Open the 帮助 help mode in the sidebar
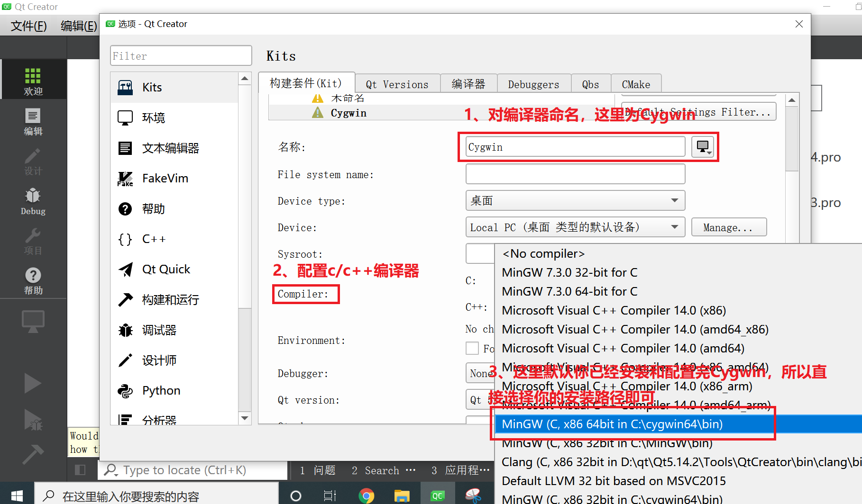This screenshot has height=504, width=862. click(33, 279)
